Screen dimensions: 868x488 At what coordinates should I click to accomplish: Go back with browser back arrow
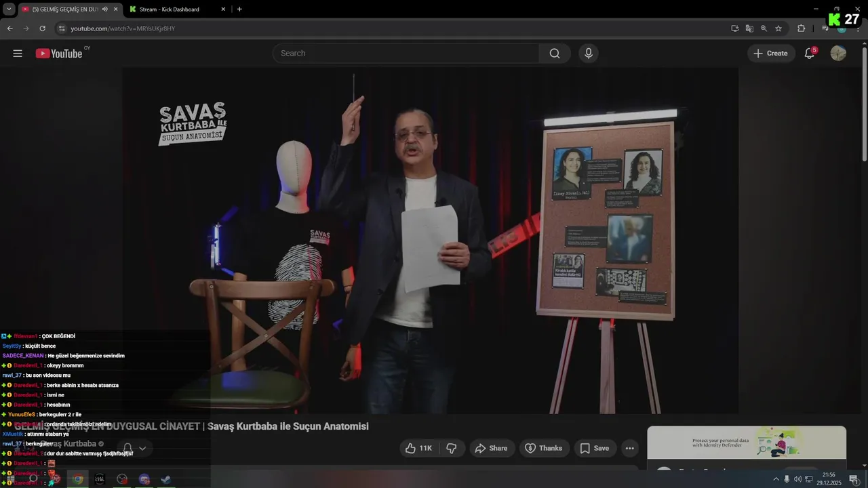pos(9,28)
